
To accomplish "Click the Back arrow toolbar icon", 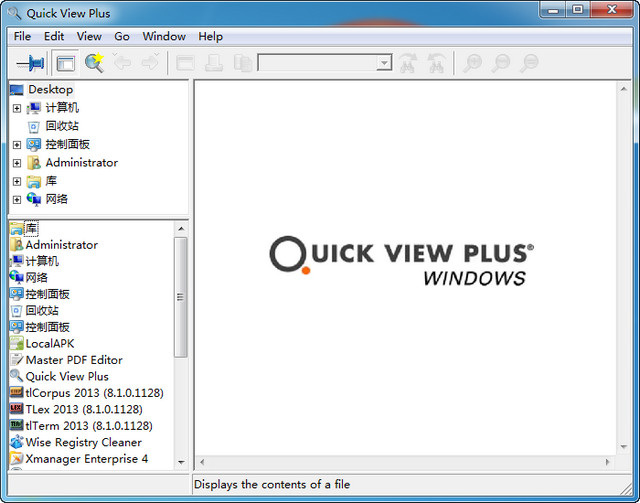I will pyautogui.click(x=122, y=62).
